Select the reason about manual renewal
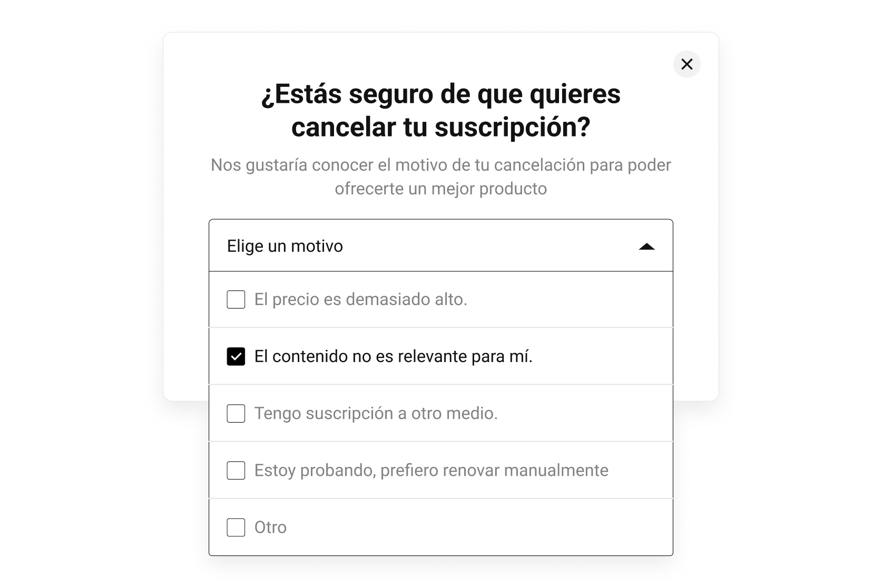Image resolution: width=882 pixels, height=588 pixels. pos(442,470)
